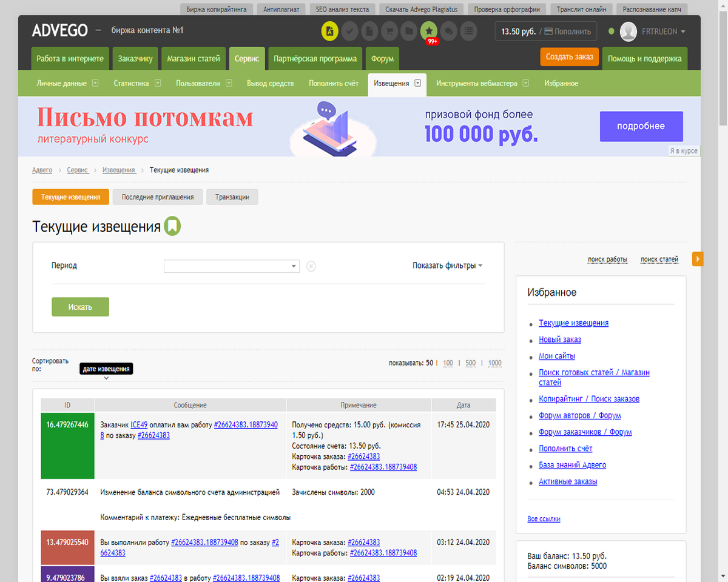Expand Инструменты вебмастера submenu arrow
The width and height of the screenshot is (728, 582).
526,84
